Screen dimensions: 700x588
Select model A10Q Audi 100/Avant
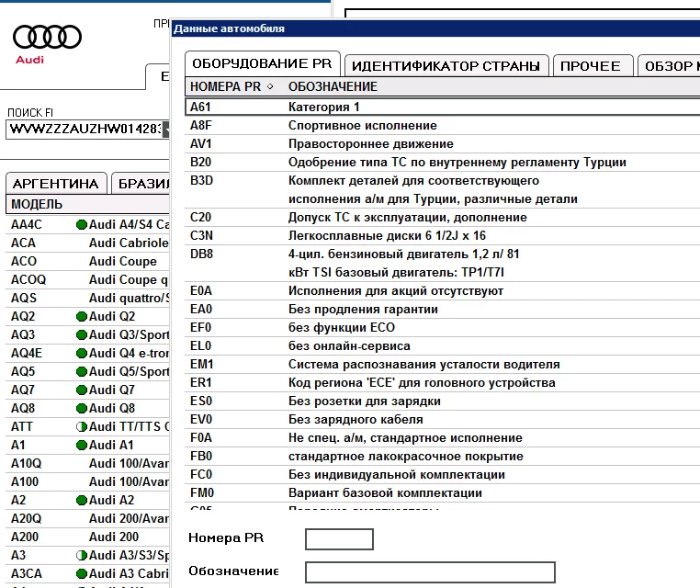click(87, 463)
